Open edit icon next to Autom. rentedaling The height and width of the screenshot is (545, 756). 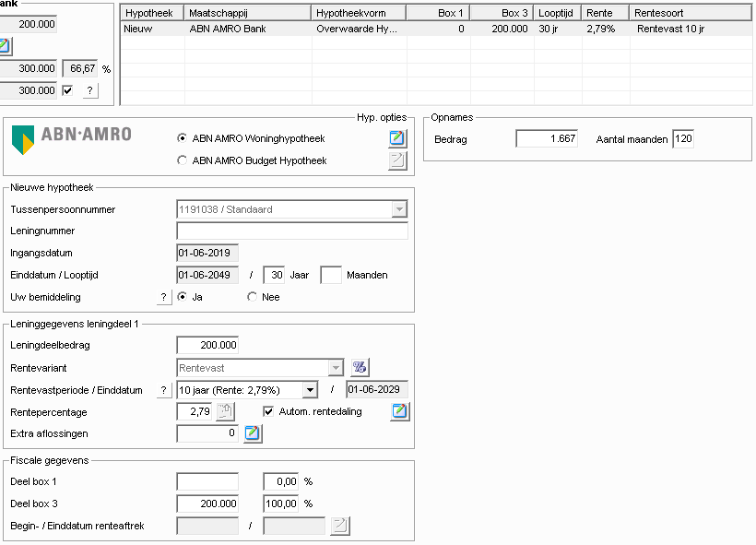click(x=400, y=411)
